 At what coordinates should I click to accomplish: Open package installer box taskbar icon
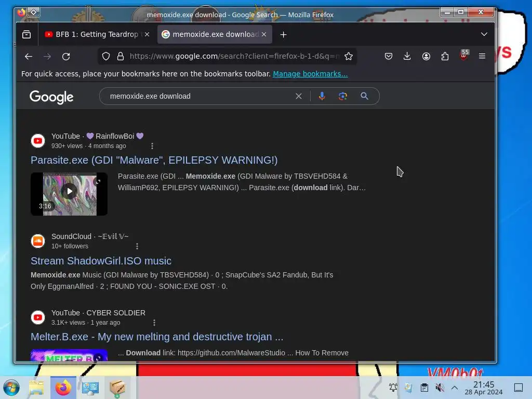click(117, 388)
